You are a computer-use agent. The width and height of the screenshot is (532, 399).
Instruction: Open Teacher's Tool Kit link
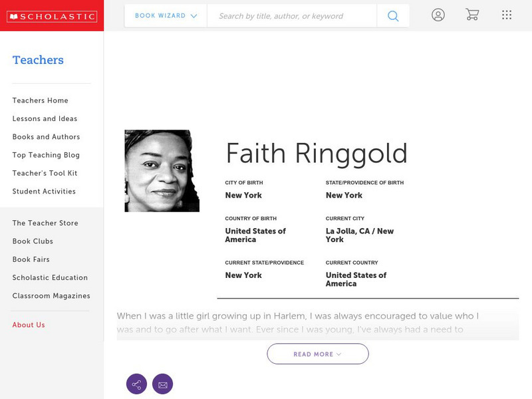pos(45,174)
